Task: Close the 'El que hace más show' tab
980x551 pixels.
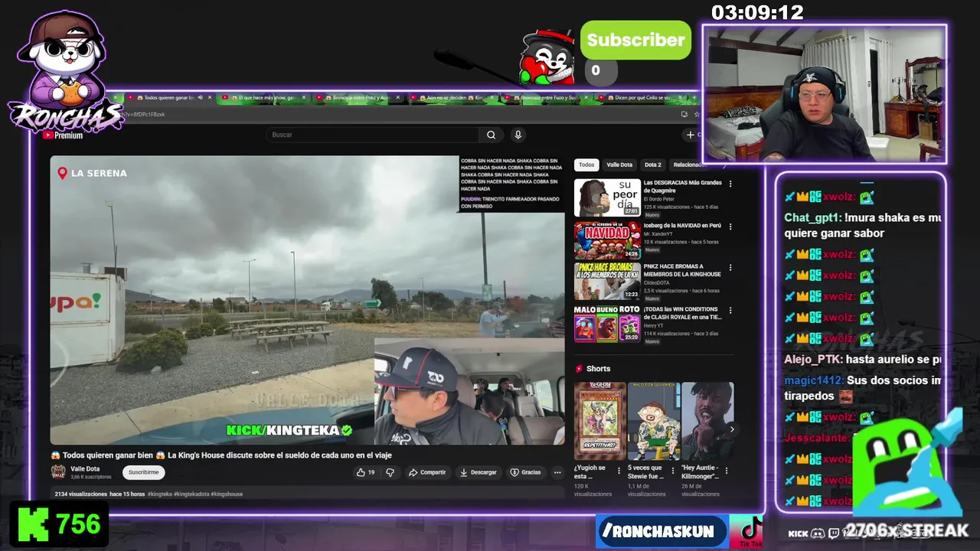Action: [304, 98]
